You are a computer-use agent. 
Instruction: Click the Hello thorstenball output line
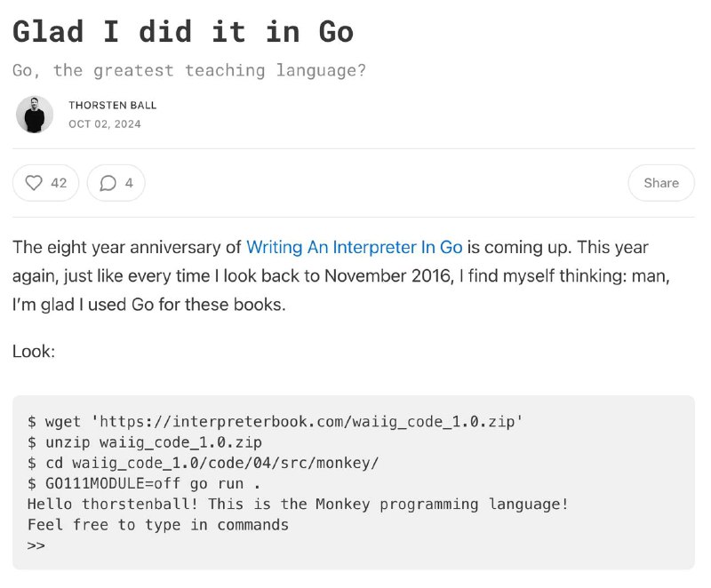(x=298, y=505)
